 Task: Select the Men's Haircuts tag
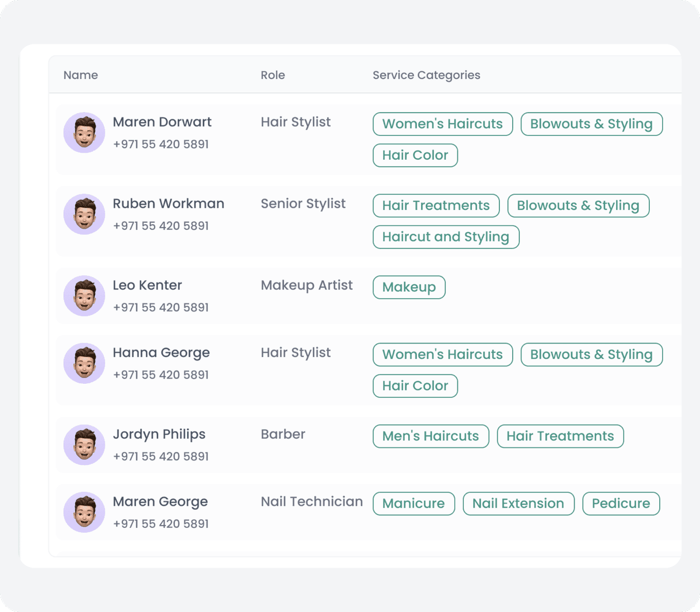430,436
